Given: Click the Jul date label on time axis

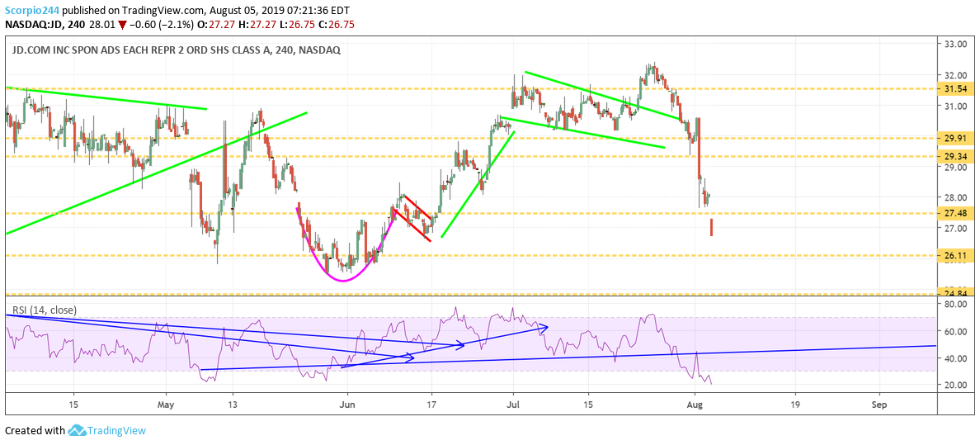Looking at the screenshot, I should [513, 404].
